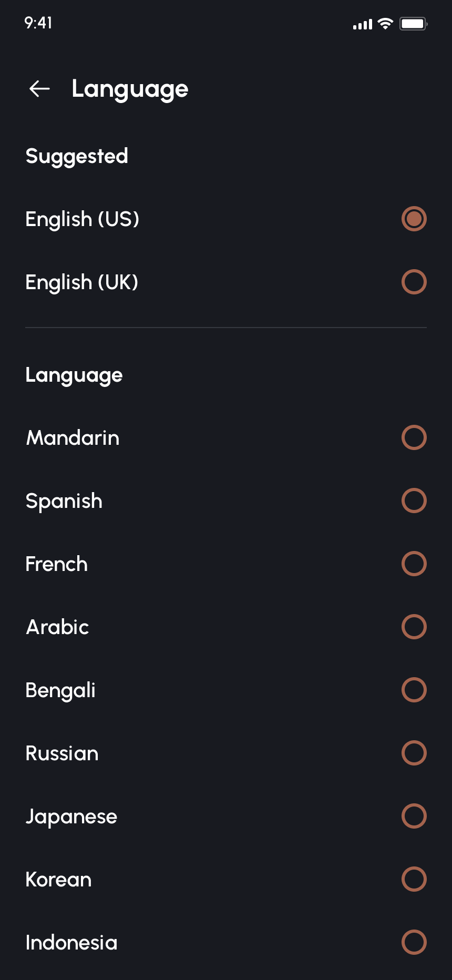Screen dimensions: 452x980
Task: Select the Russian radio option
Action: [414, 753]
